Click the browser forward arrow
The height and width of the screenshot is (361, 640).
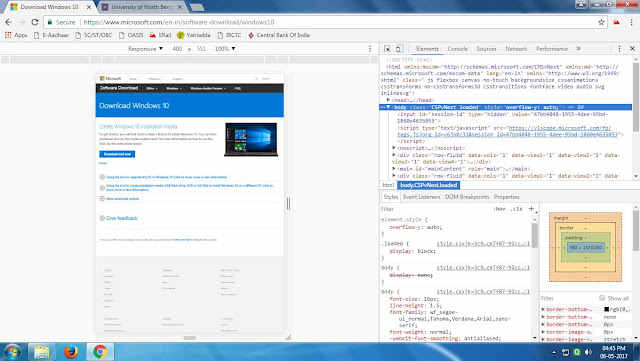click(x=22, y=22)
